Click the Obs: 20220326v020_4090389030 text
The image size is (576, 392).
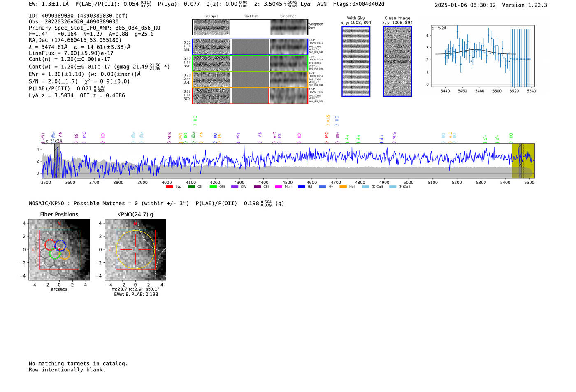coord(74,22)
